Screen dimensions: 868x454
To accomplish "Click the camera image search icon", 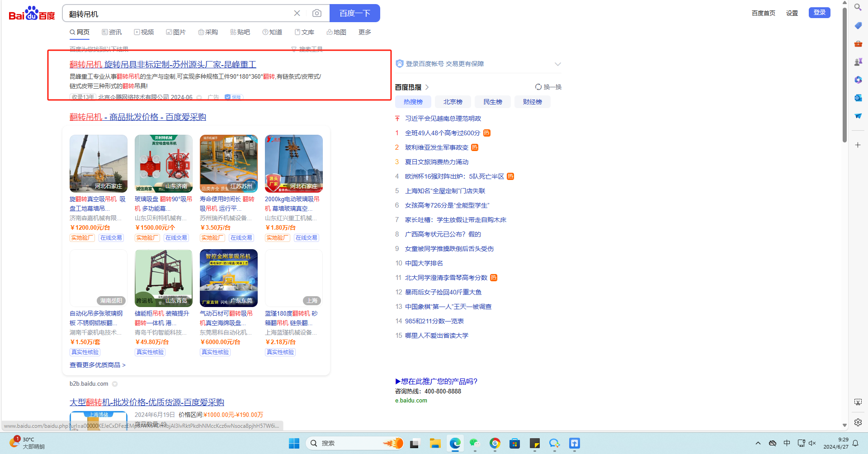I will coord(317,14).
